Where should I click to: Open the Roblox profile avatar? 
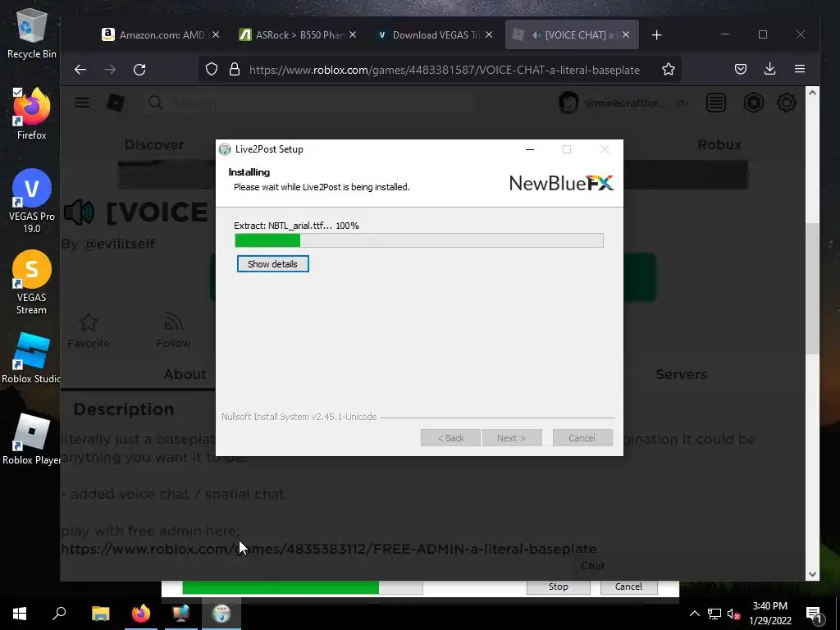pos(568,103)
